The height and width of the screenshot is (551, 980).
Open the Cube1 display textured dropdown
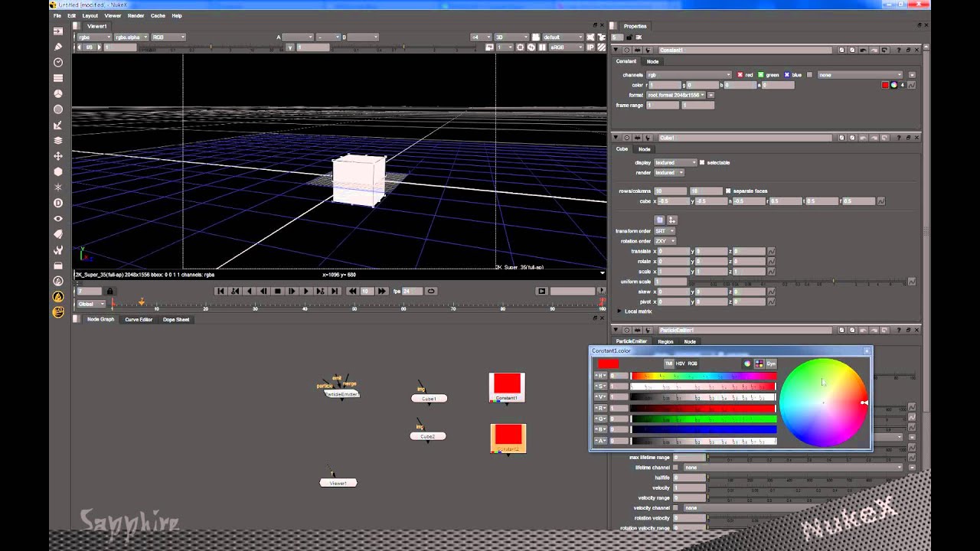tap(676, 162)
